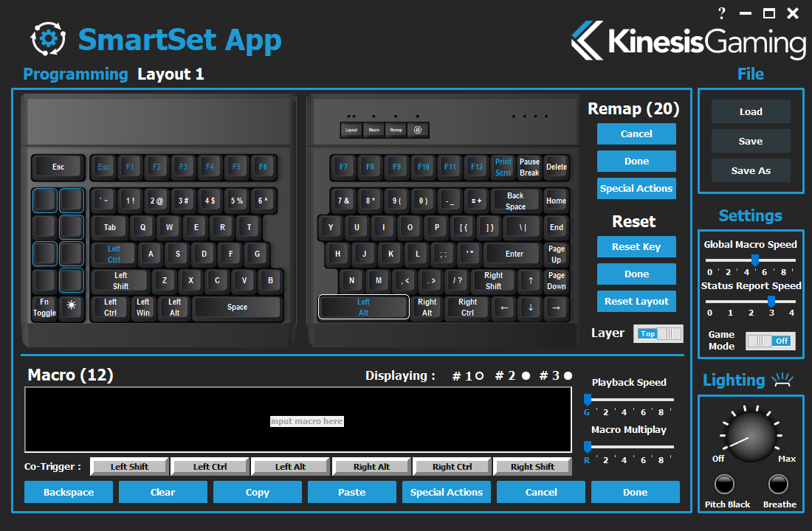Click Save As in File panel
The image size is (812, 531).
click(751, 170)
